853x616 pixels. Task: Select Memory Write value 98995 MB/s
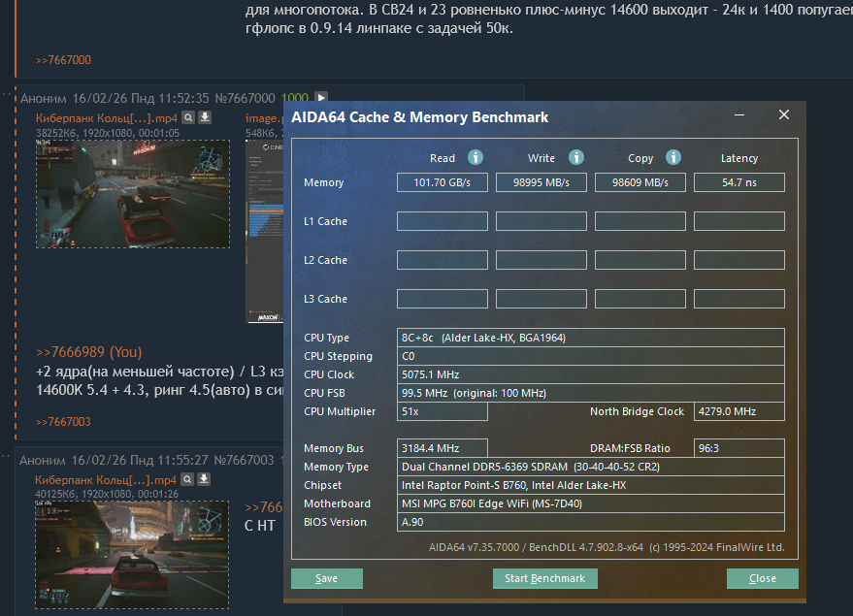[541, 182]
